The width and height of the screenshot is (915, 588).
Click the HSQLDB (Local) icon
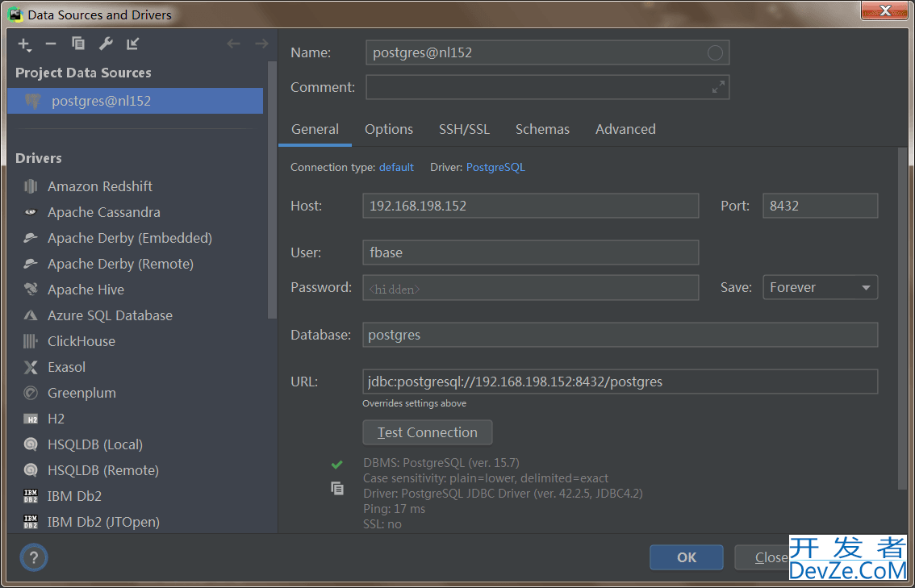click(31, 444)
